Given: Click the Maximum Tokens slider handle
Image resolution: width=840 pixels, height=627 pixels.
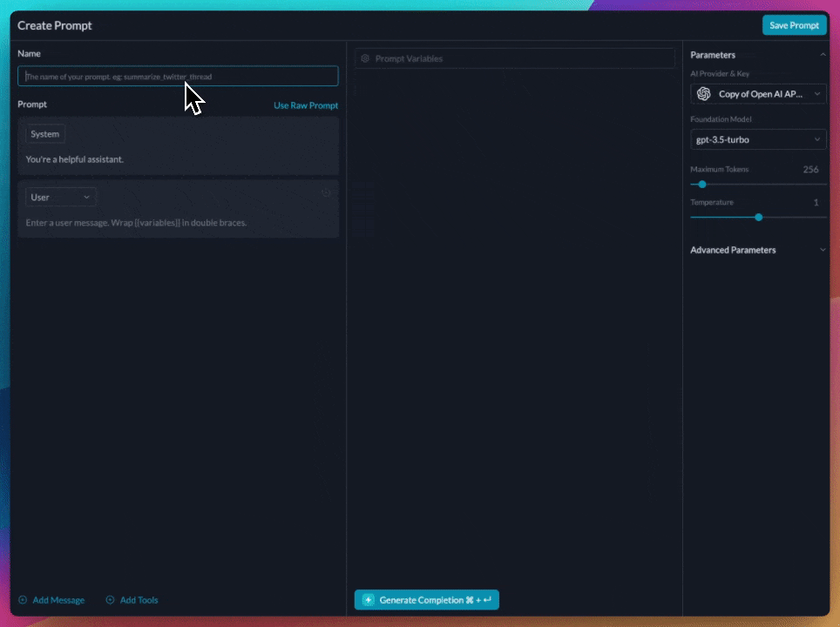Looking at the screenshot, I should pos(701,185).
